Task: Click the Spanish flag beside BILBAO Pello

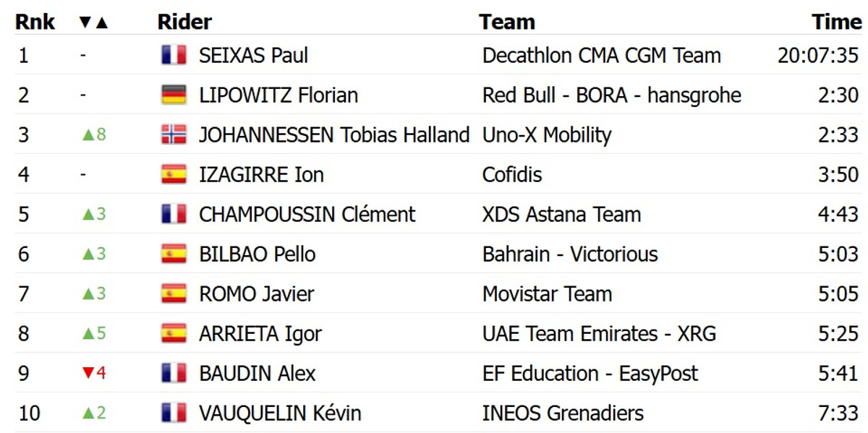Action: (x=174, y=254)
